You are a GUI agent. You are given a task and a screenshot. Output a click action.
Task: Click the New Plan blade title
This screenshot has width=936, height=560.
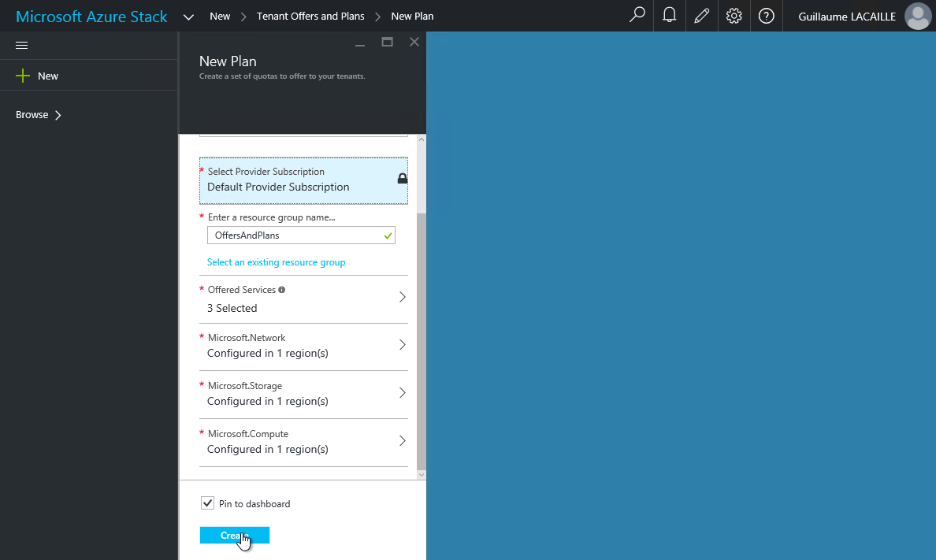click(x=228, y=61)
